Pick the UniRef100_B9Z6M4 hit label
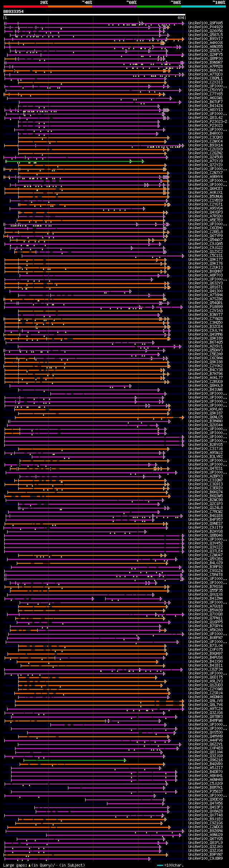 point(205,831)
